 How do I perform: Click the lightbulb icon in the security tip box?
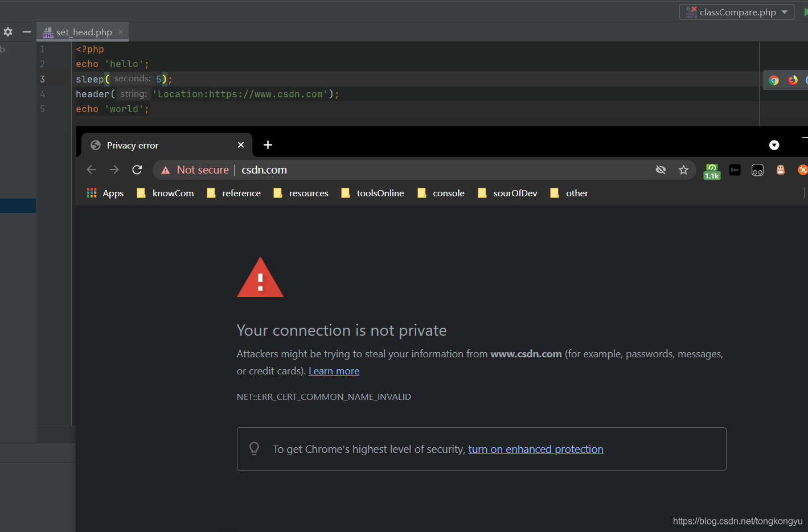point(255,448)
